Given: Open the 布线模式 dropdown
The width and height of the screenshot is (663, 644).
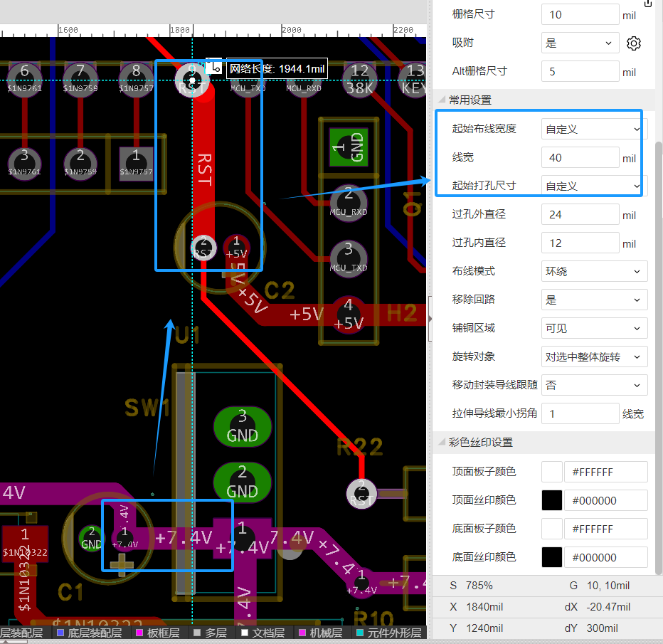Looking at the screenshot, I should click(594, 272).
